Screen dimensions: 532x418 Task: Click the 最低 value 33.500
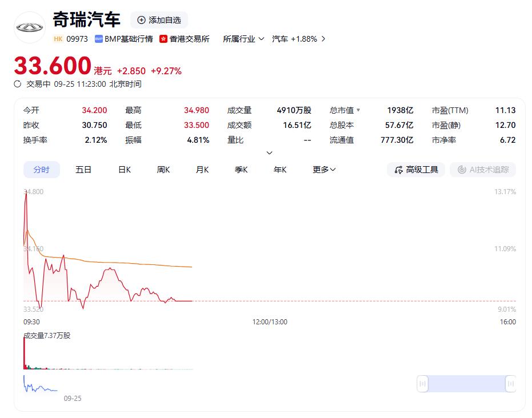(x=197, y=125)
